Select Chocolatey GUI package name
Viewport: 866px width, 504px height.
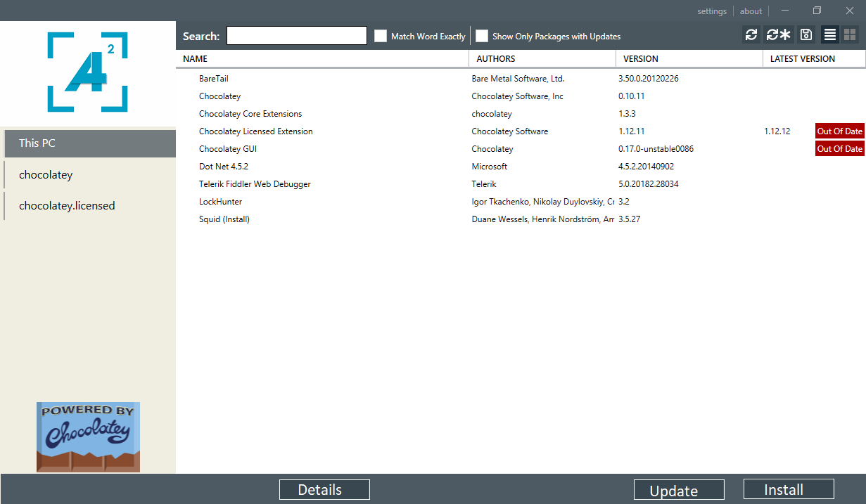pos(228,149)
